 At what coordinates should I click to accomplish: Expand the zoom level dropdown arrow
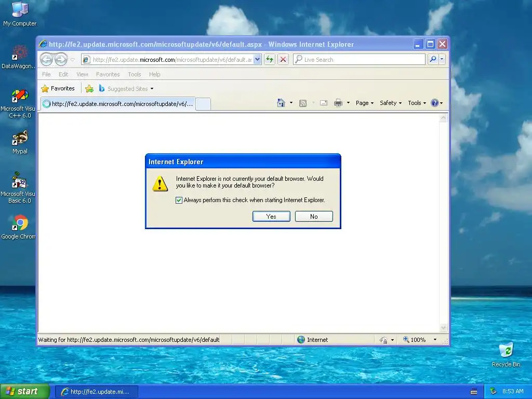tap(435, 340)
